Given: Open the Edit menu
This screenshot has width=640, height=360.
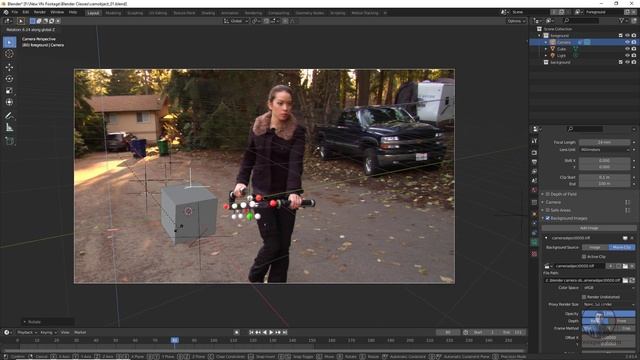Looking at the screenshot, I should click(x=26, y=13).
